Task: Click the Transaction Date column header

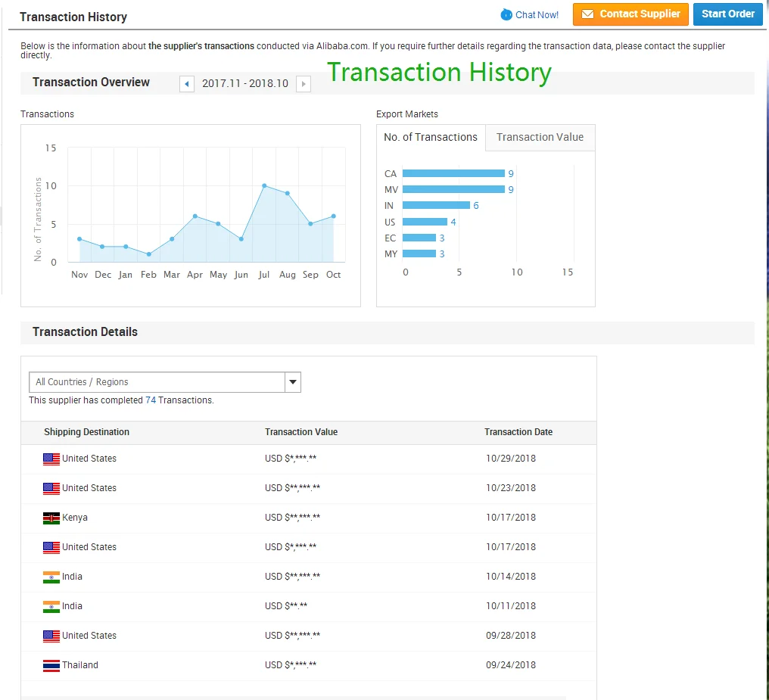Action: coord(518,432)
